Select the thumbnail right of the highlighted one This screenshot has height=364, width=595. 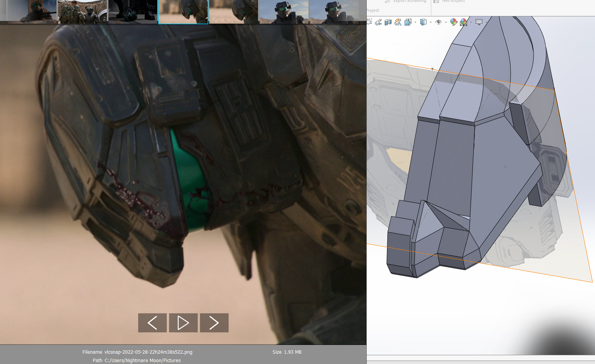[234, 11]
